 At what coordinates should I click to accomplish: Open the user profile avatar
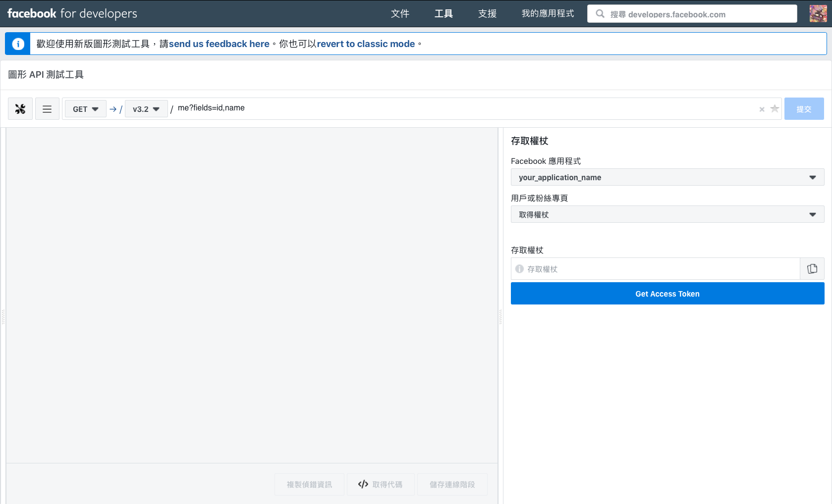pyautogui.click(x=818, y=14)
